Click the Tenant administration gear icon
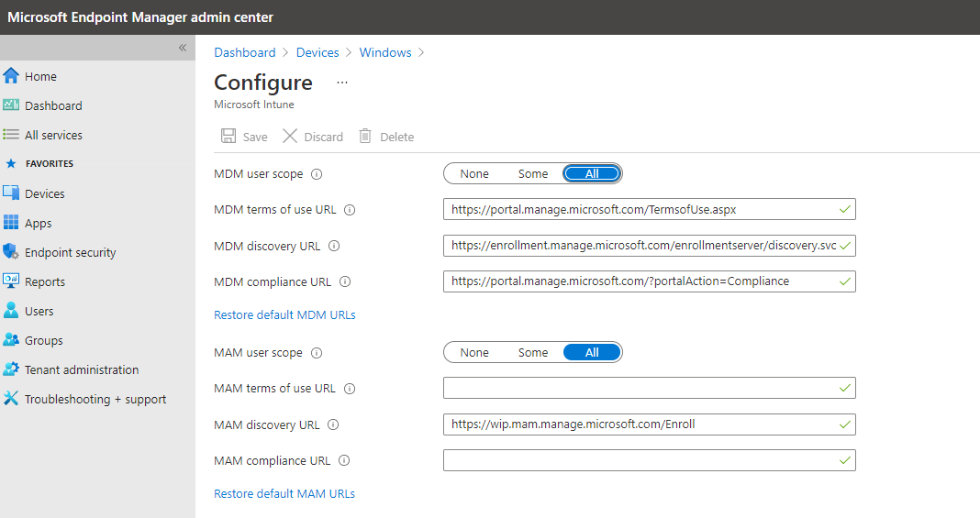Viewport: 980px width, 518px height. [11, 369]
